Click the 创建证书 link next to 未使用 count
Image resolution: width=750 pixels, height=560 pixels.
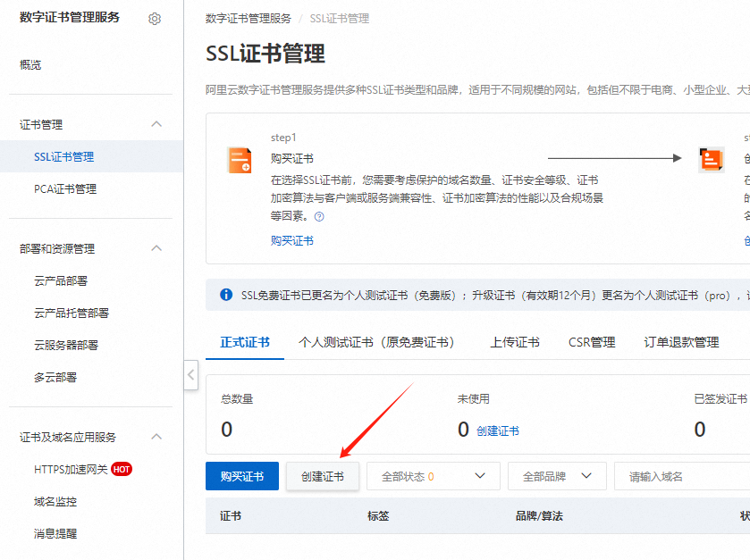point(498,431)
